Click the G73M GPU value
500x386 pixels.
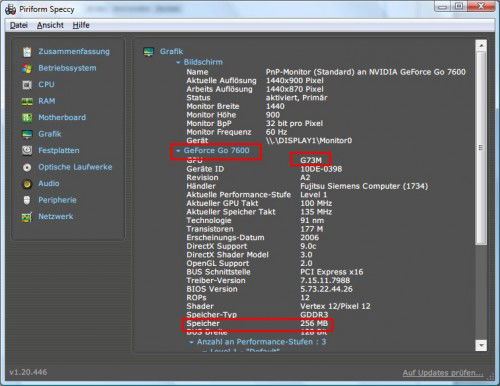click(311, 160)
